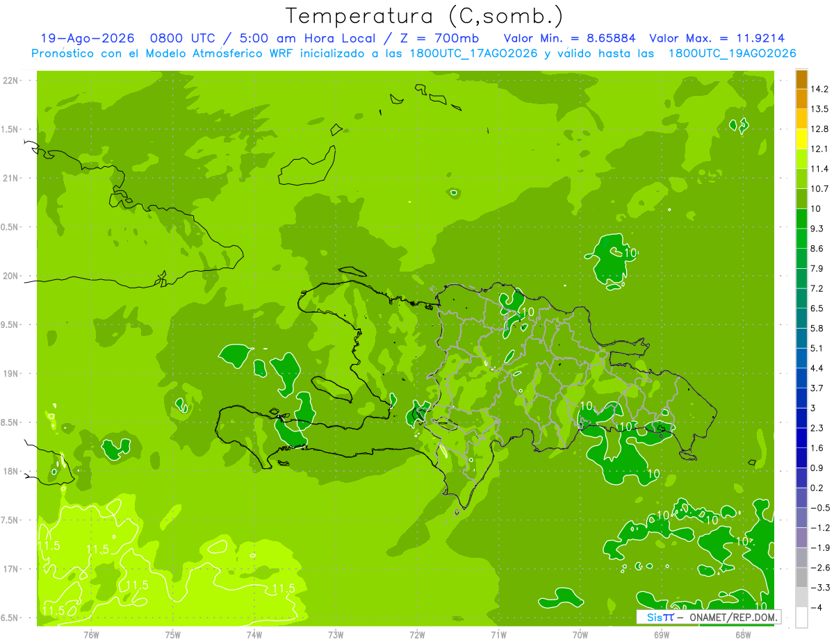834x644 pixels.
Task: Click the colorbar label "3.7"
Action: [x=817, y=388]
